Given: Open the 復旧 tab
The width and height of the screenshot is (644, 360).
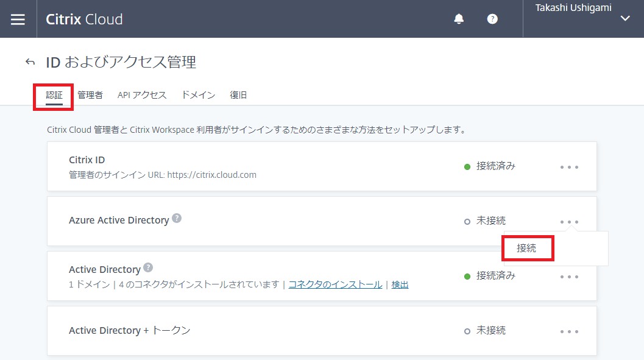Looking at the screenshot, I should coord(238,94).
